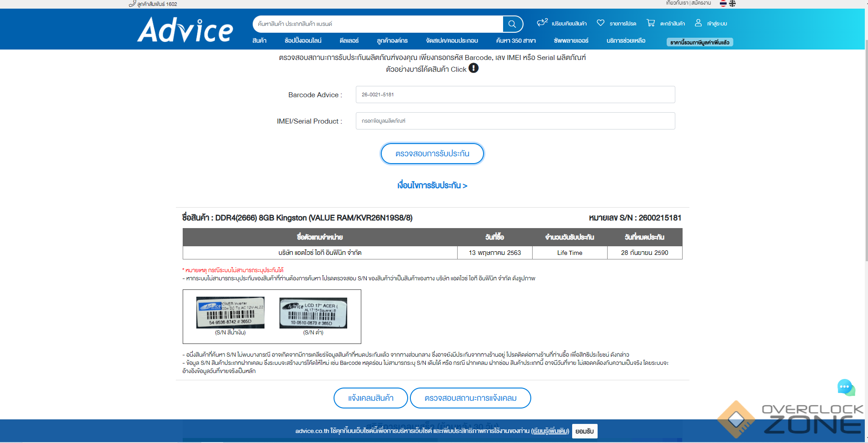Click the IMEI/Serial Product input field

515,121
